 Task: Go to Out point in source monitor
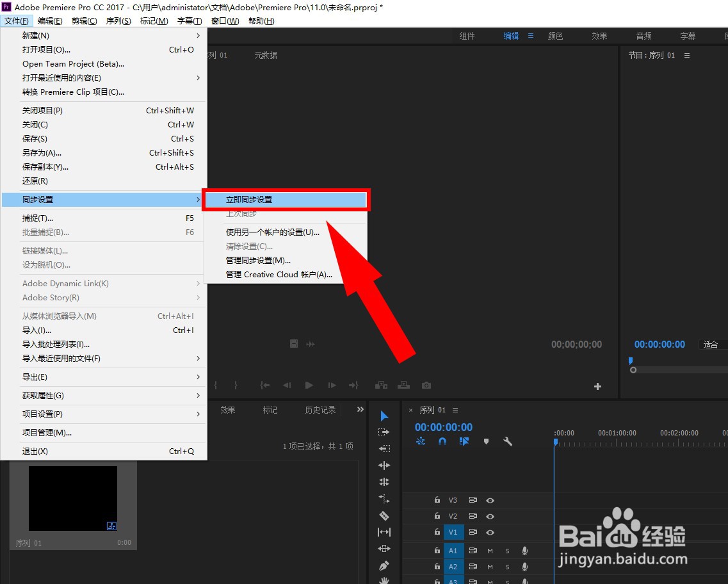(x=354, y=385)
